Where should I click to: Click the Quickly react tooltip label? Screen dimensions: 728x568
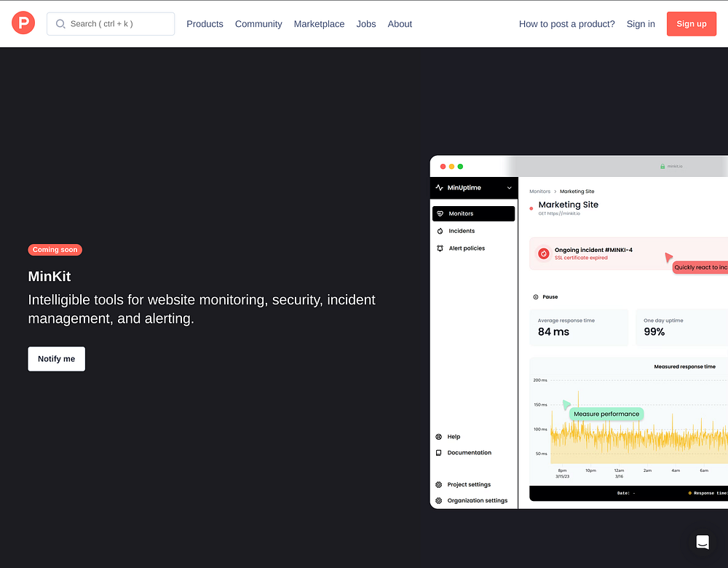pos(700,267)
